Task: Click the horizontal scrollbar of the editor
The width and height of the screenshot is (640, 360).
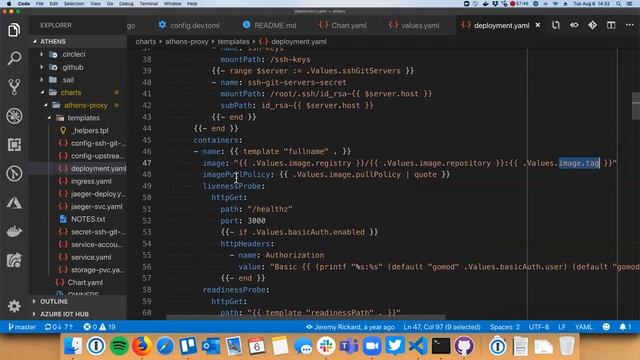Action: click(x=305, y=317)
